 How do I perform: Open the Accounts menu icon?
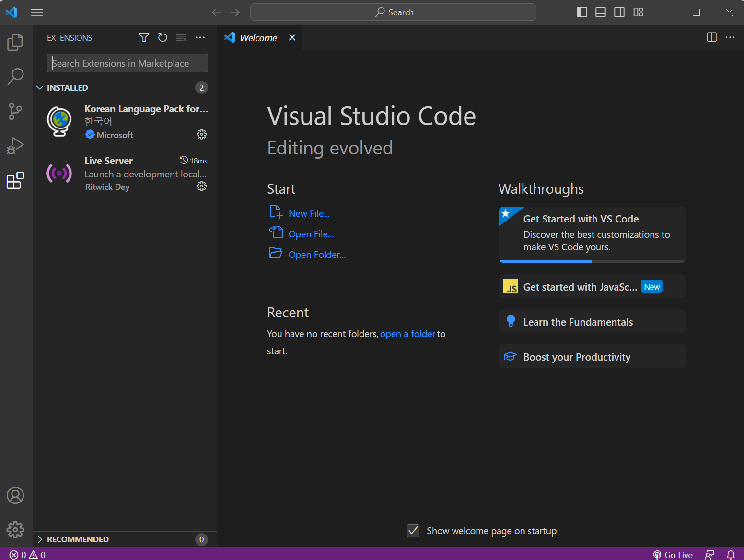point(15,495)
